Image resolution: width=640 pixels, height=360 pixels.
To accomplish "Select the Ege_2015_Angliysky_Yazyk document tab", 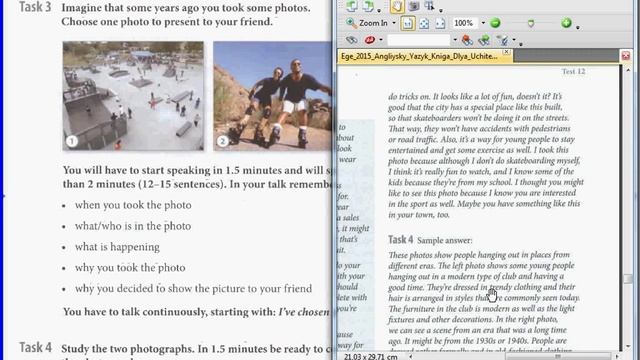I will [419, 56].
